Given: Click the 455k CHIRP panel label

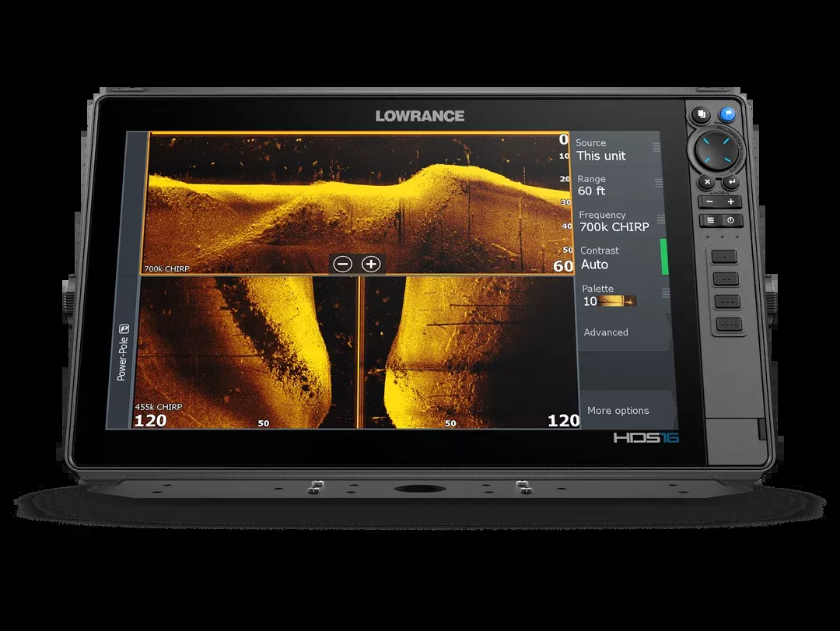Looking at the screenshot, I should click(x=159, y=407).
